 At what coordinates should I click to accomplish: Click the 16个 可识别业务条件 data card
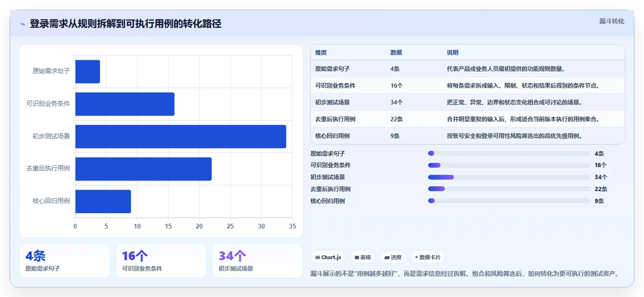(x=161, y=261)
